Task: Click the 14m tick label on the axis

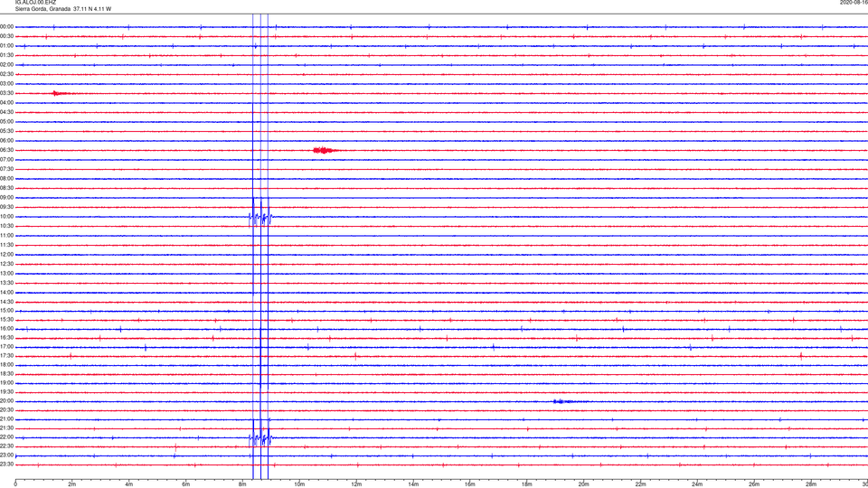Action: tap(413, 484)
